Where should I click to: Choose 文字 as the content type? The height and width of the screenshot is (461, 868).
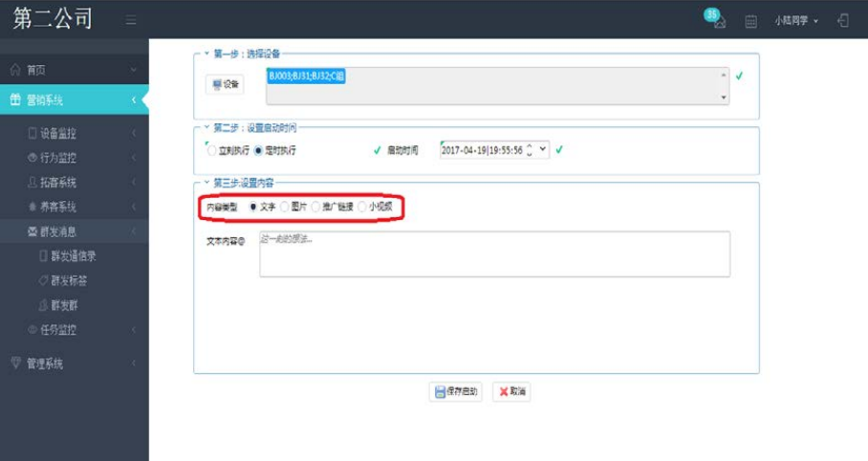pos(253,207)
